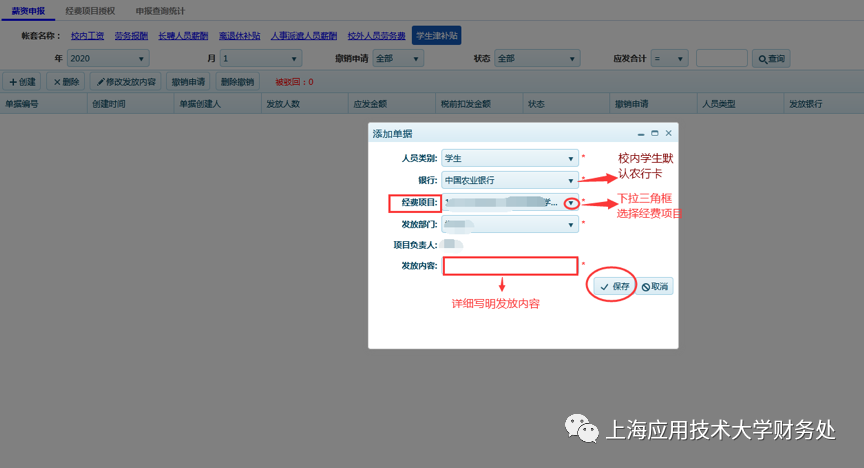
Task: Open the 状态 filter dropdown
Action: pyautogui.click(x=537, y=58)
